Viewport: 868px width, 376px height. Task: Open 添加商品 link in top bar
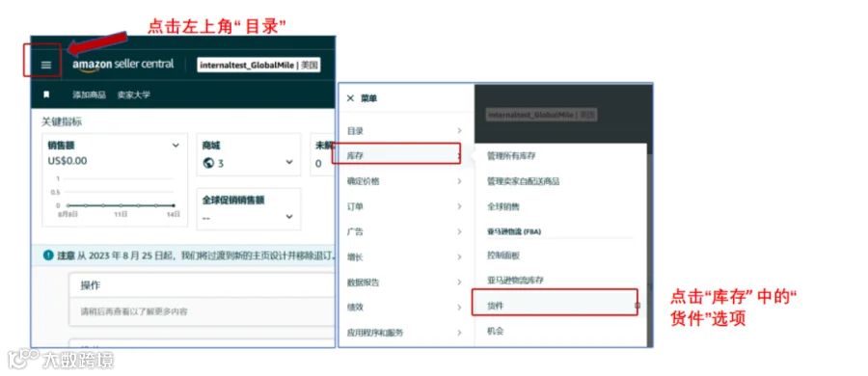point(89,94)
